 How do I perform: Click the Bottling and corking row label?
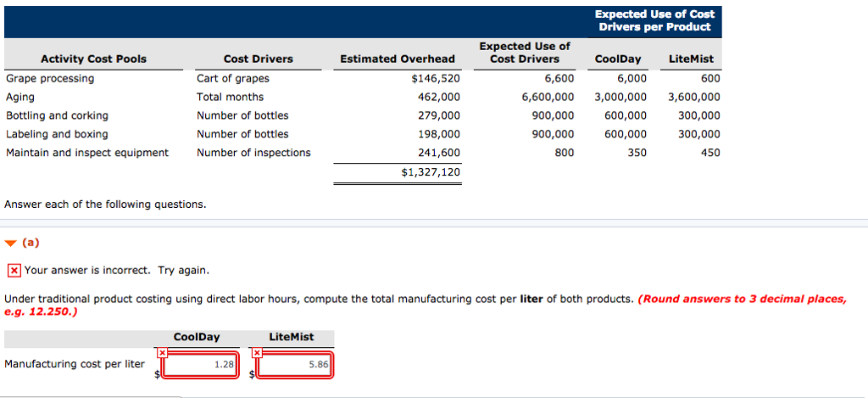coord(57,116)
